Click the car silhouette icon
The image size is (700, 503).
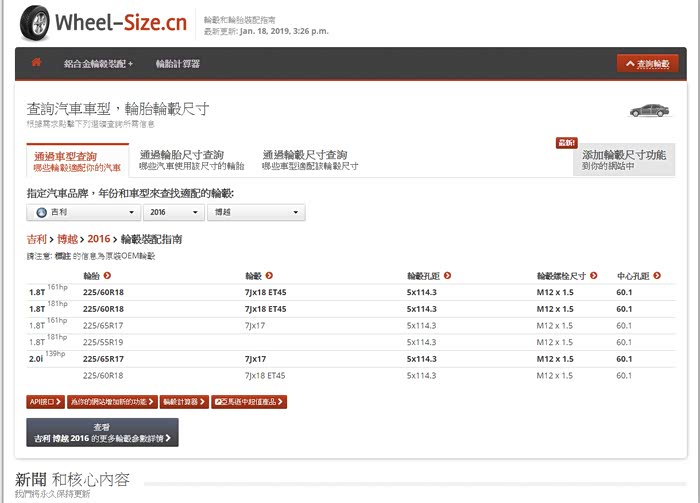click(648, 111)
